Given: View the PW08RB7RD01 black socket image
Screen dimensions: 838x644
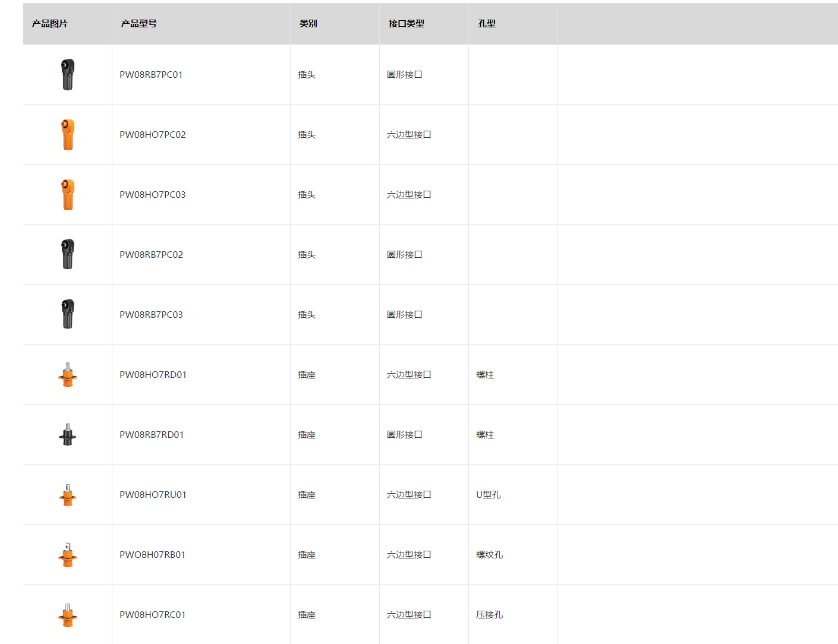Looking at the screenshot, I should 68,435.
